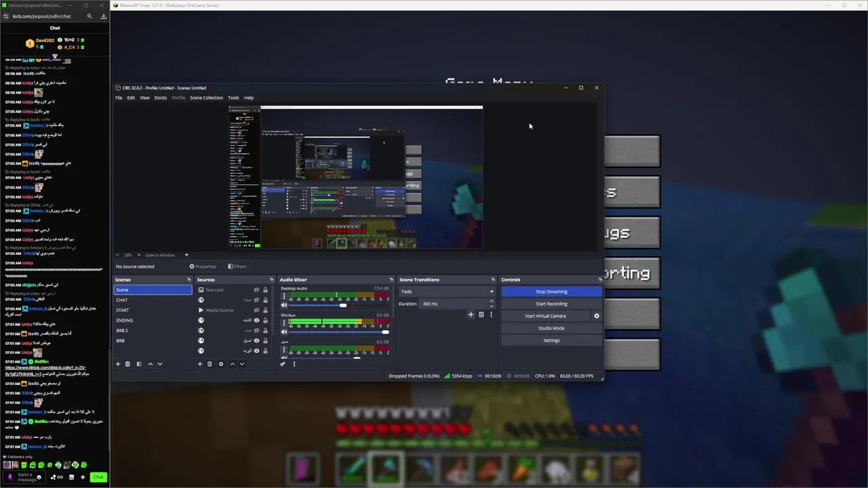
Task: Open Kick chat settings gear icon
Action: (x=83, y=477)
